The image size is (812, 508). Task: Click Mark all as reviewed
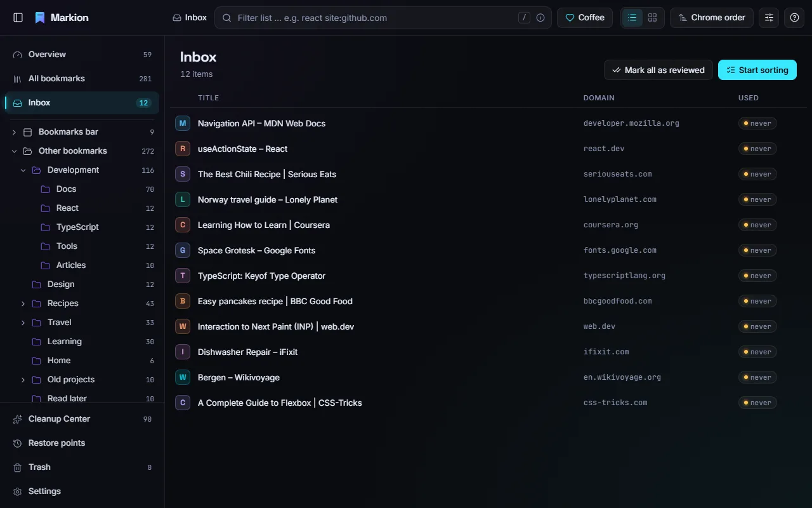pyautogui.click(x=658, y=70)
